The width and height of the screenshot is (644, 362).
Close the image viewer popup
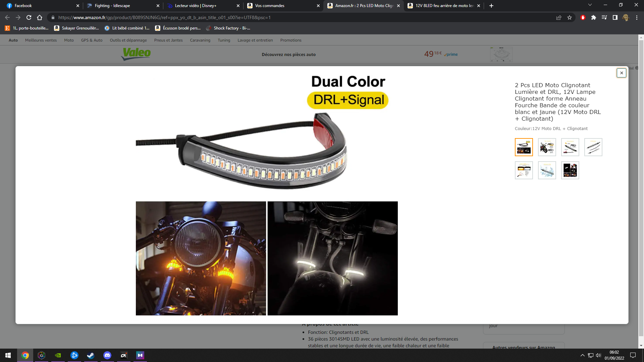tap(621, 73)
